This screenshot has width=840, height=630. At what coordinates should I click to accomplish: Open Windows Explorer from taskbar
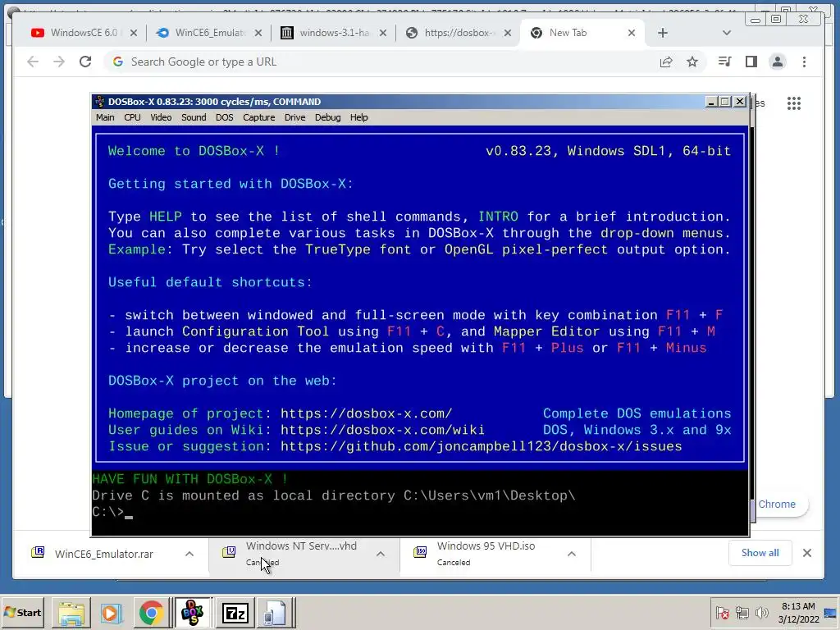(71, 612)
